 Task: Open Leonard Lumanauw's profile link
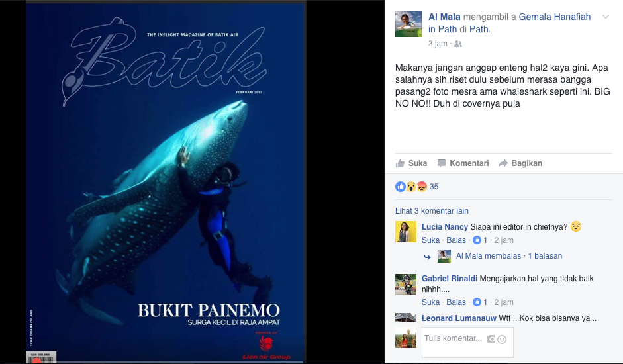point(459,318)
